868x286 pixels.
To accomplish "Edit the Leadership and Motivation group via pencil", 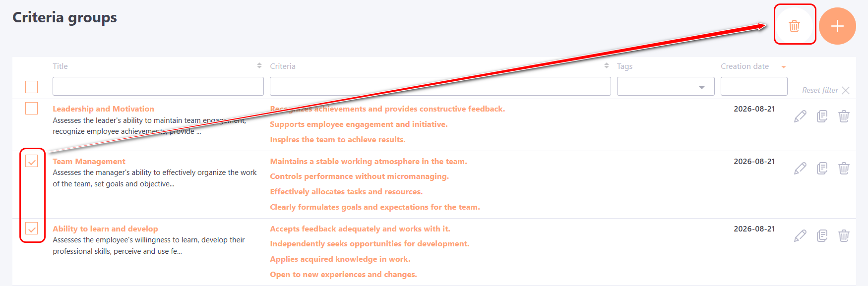I will 800,116.
